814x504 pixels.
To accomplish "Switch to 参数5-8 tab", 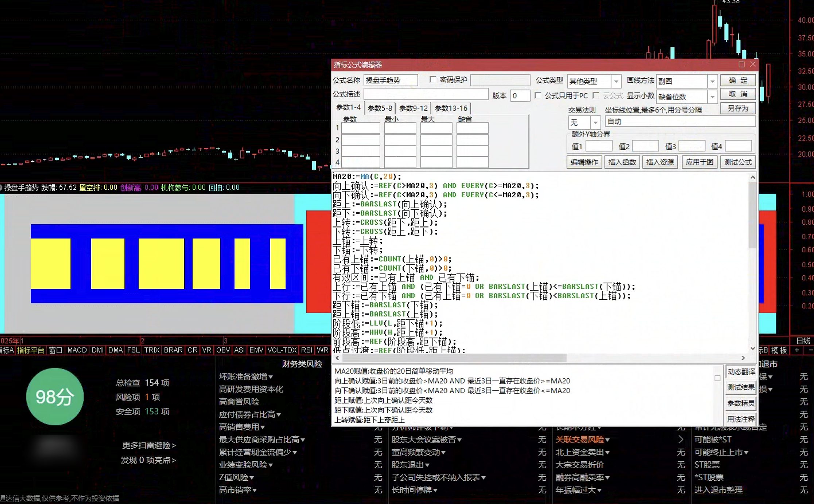I will (380, 108).
